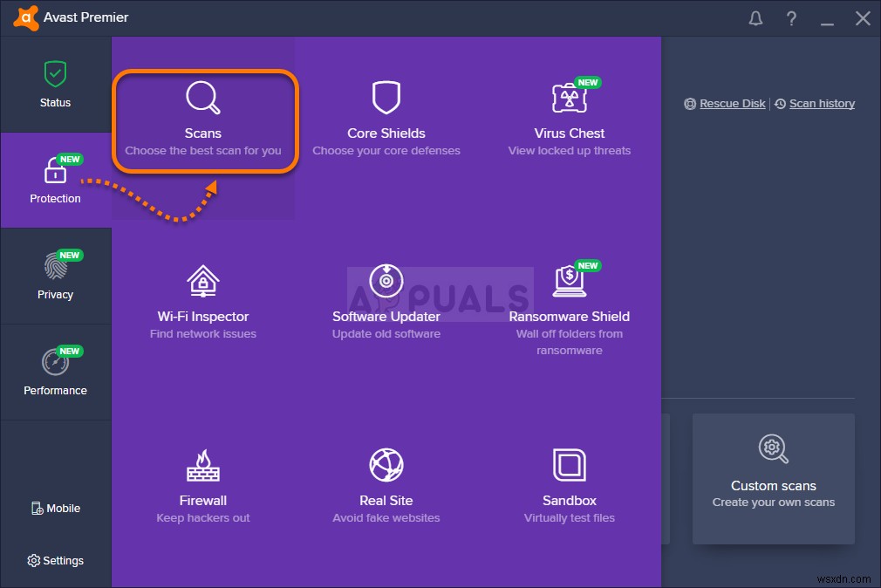Open the Scans tool
The height and width of the screenshot is (588, 881).
tap(203, 118)
